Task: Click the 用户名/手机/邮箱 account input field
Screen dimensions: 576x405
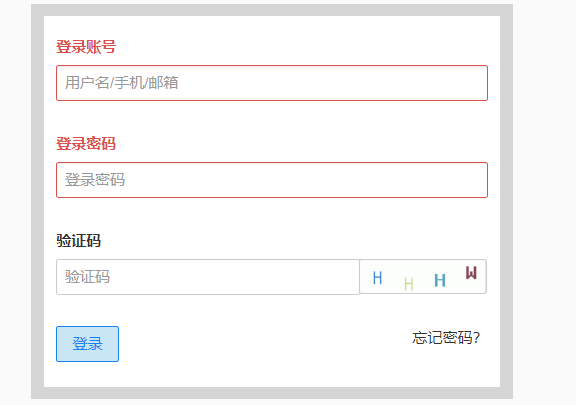Action: pyautogui.click(x=272, y=83)
